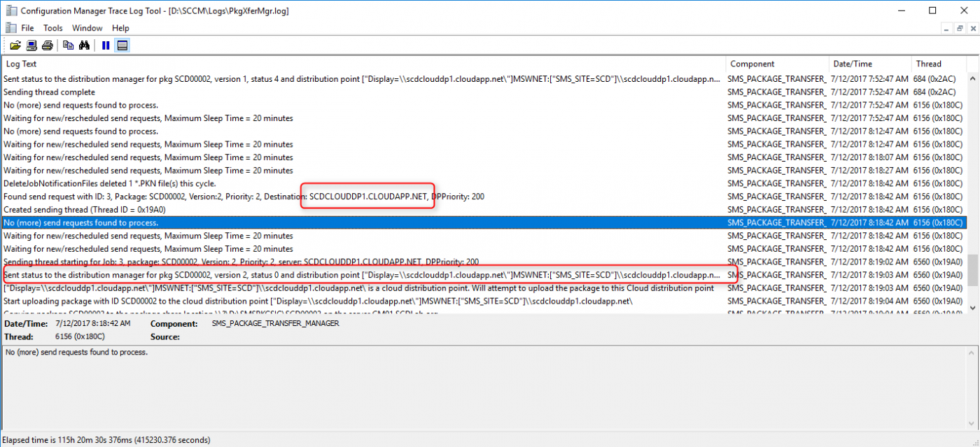Pause log updating with the pause icon
This screenshot has width=980, height=447.
tap(106, 45)
